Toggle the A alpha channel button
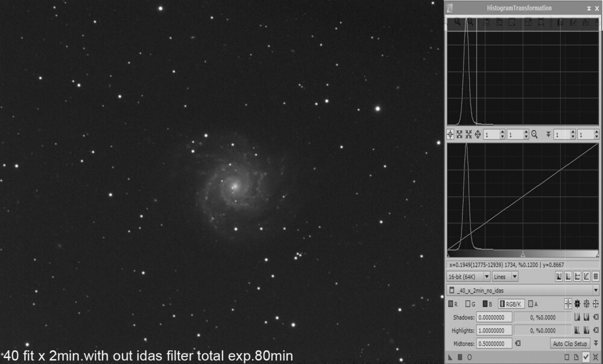603x364 pixels. (533, 304)
